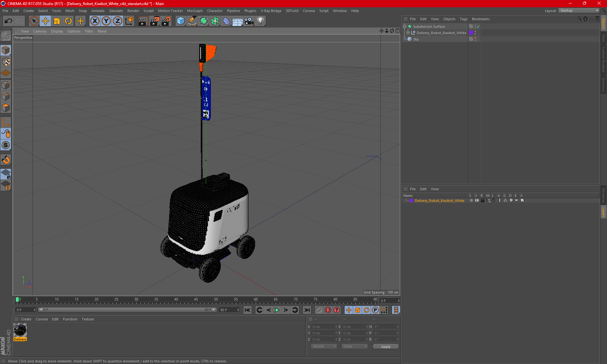Open the MoGraph array icon
607x364 pixels.
[x=215, y=21]
